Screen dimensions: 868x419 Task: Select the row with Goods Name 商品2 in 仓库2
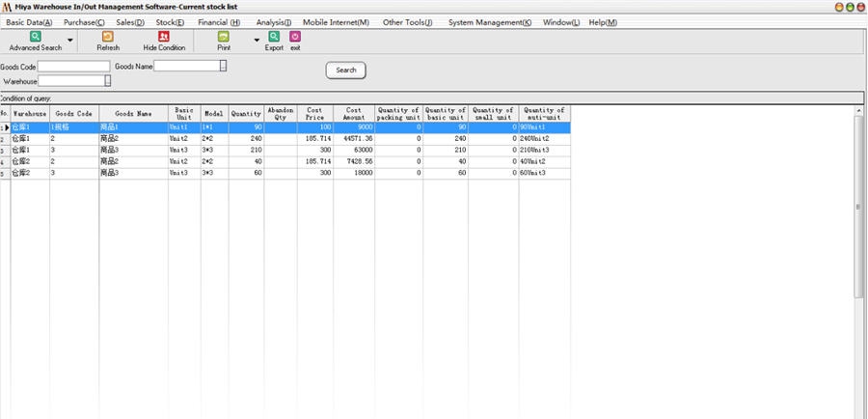[x=133, y=161]
